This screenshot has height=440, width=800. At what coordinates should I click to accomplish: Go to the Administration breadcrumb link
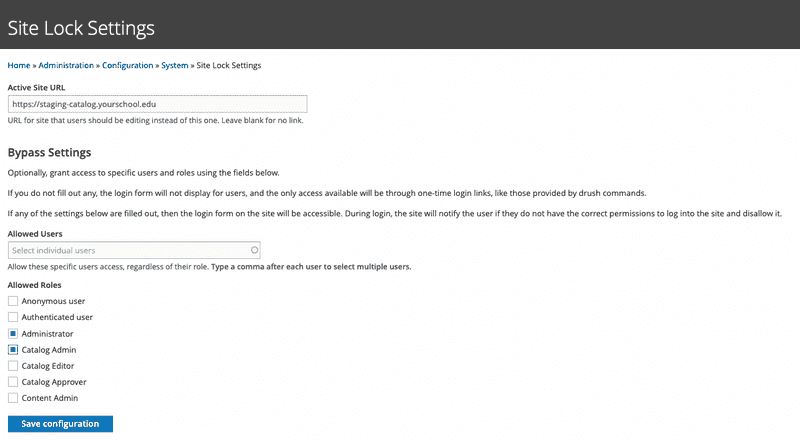(x=66, y=65)
